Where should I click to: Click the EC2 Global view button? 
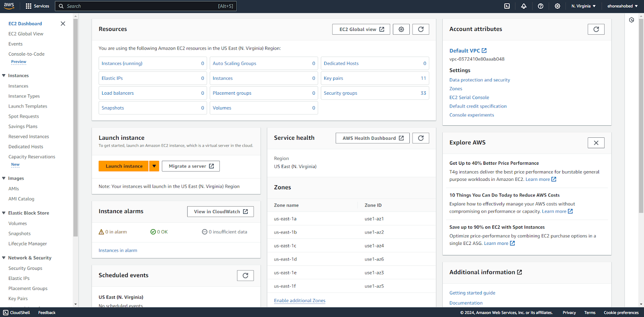point(361,29)
